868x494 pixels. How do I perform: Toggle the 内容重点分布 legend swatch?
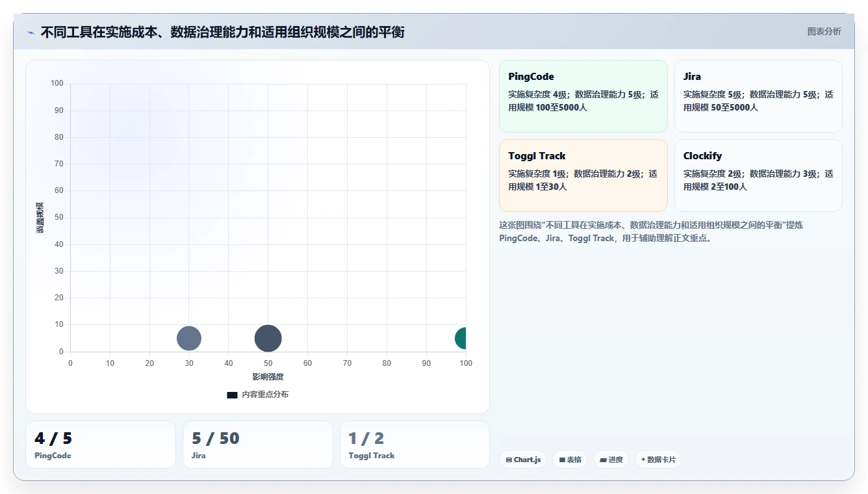pyautogui.click(x=232, y=395)
